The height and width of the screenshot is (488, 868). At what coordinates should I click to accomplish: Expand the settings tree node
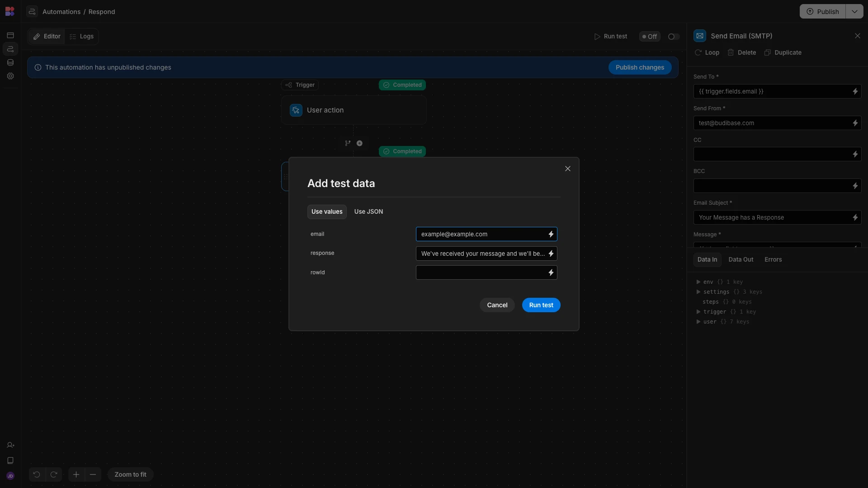[x=698, y=292]
